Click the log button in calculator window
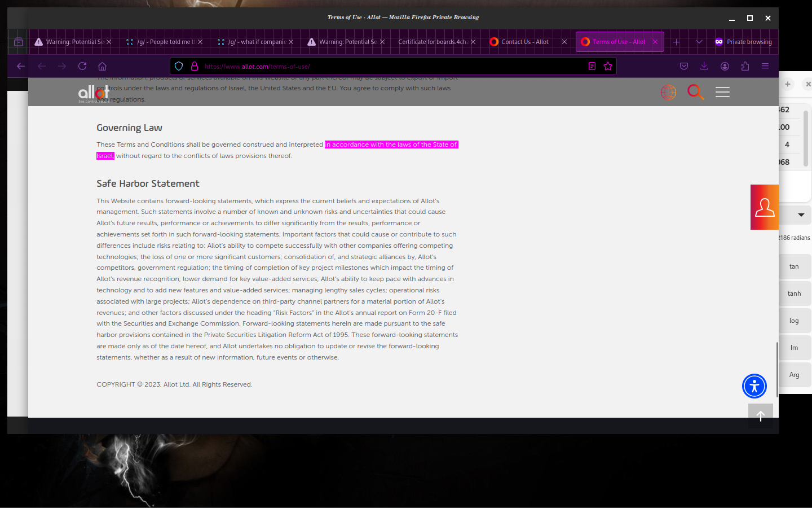812x508 pixels. [x=794, y=321]
